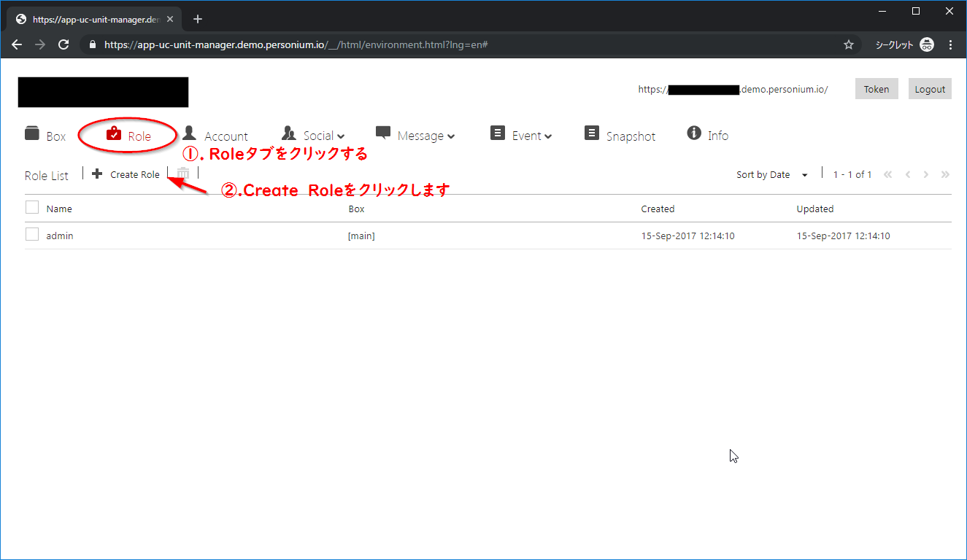Switch to the Box tab
Screen dimensions: 967x560
45,135
